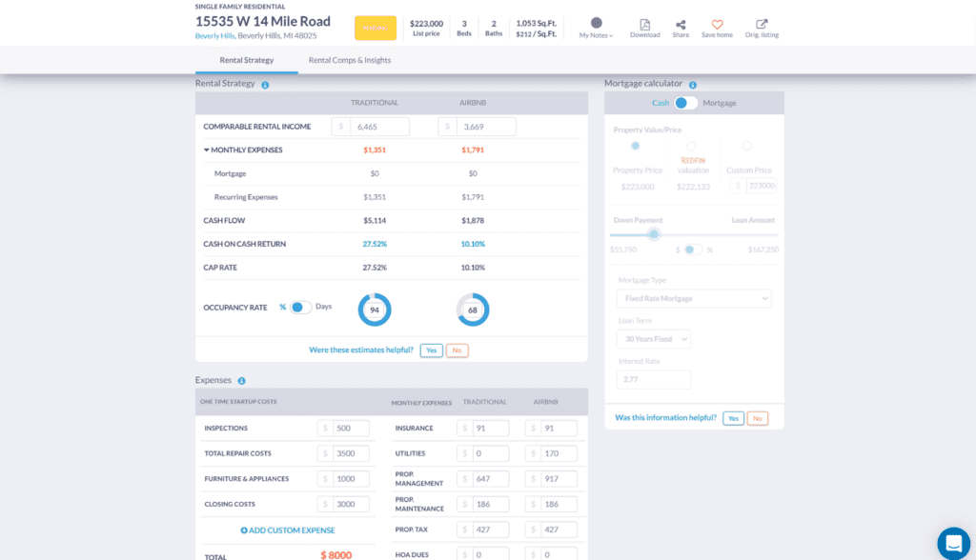This screenshot has height=560, width=976.
Task: Click the Download icon in header
Action: [644, 25]
